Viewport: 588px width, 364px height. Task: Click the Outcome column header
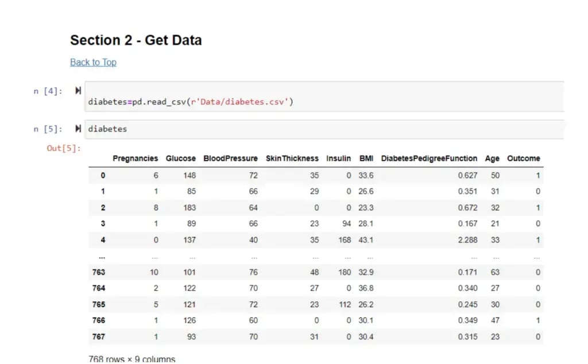(x=523, y=158)
